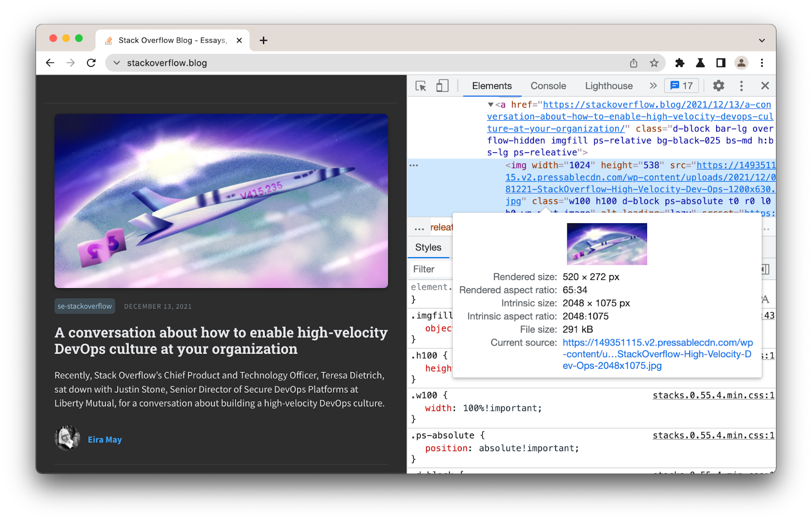Click the airplane preview thumbnail in tooltip

[607, 244]
